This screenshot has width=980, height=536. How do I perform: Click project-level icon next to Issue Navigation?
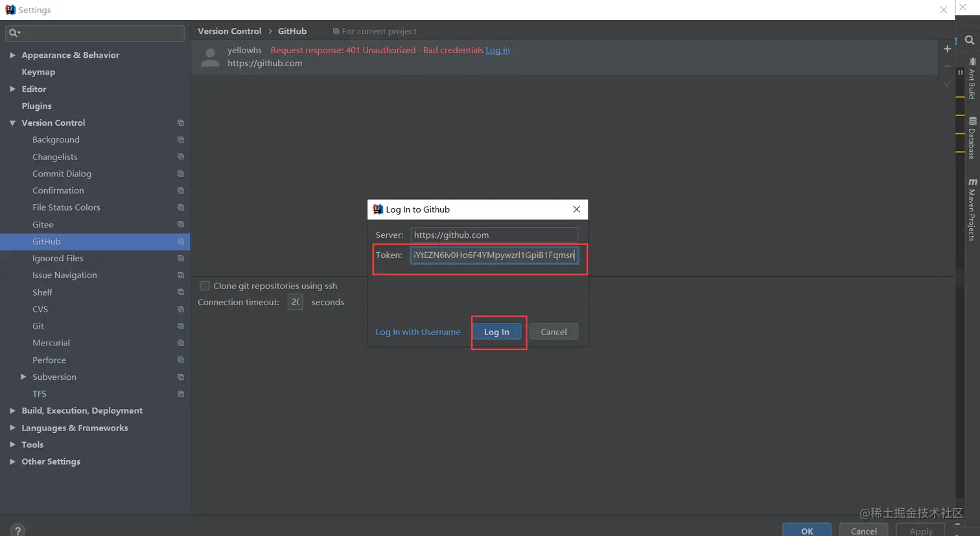click(x=181, y=275)
